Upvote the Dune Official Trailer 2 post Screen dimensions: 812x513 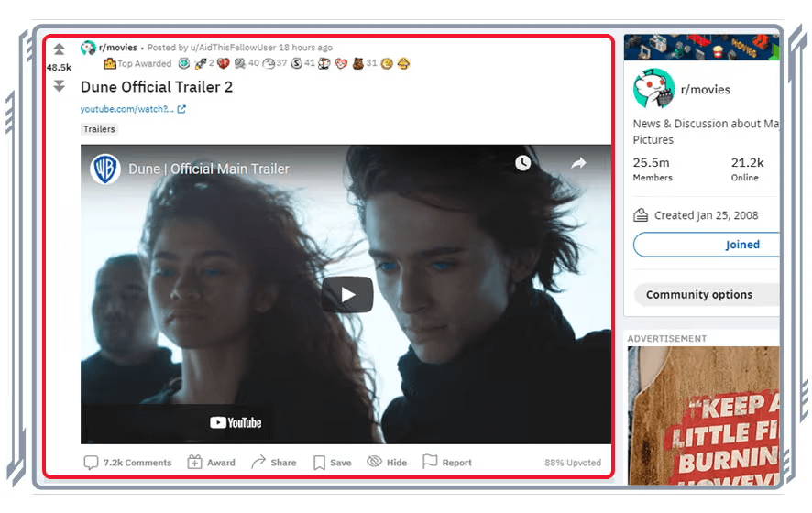pyautogui.click(x=59, y=49)
